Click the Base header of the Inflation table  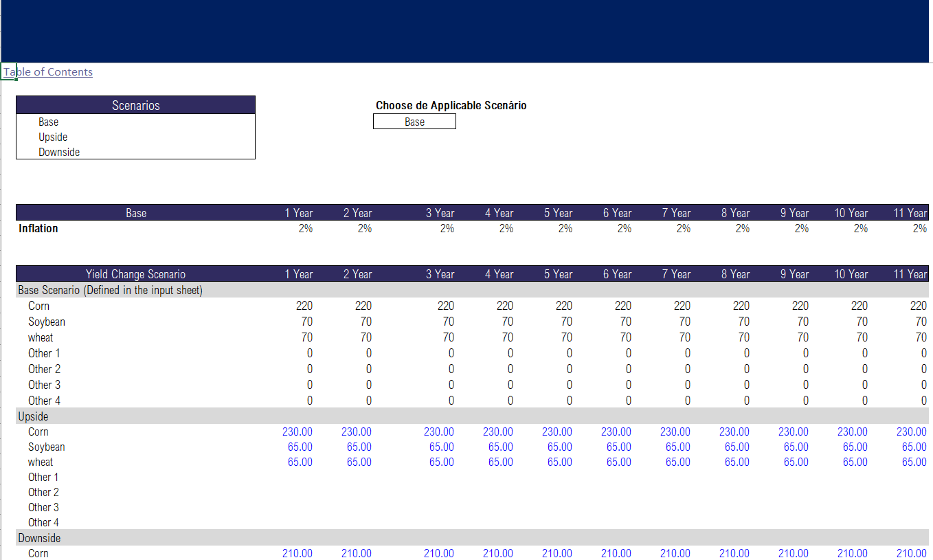[x=135, y=213]
